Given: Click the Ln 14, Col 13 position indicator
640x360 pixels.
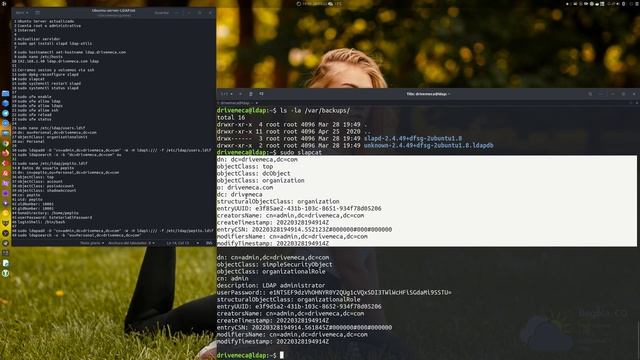Looking at the screenshot, I should click(178, 243).
